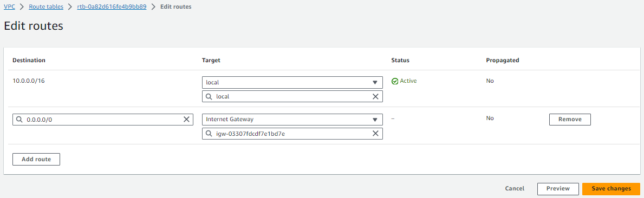Click the Edit routes page heading

coord(33,26)
